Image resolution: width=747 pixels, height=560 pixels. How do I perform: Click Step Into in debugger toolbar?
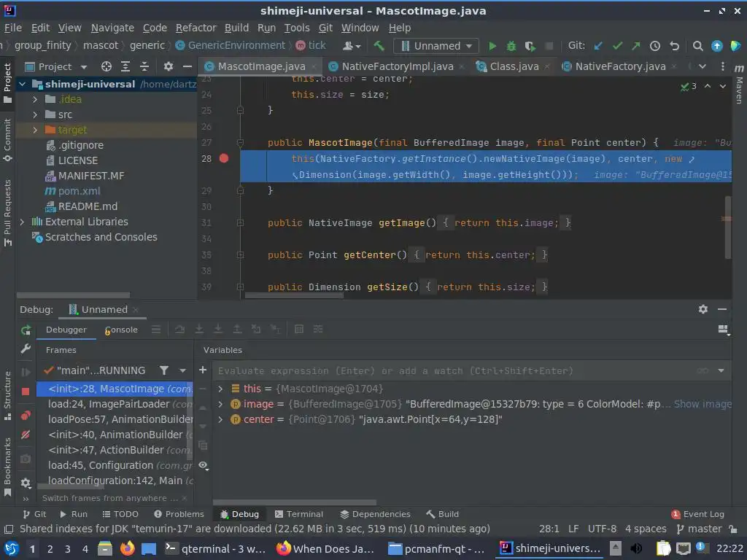coord(199,329)
